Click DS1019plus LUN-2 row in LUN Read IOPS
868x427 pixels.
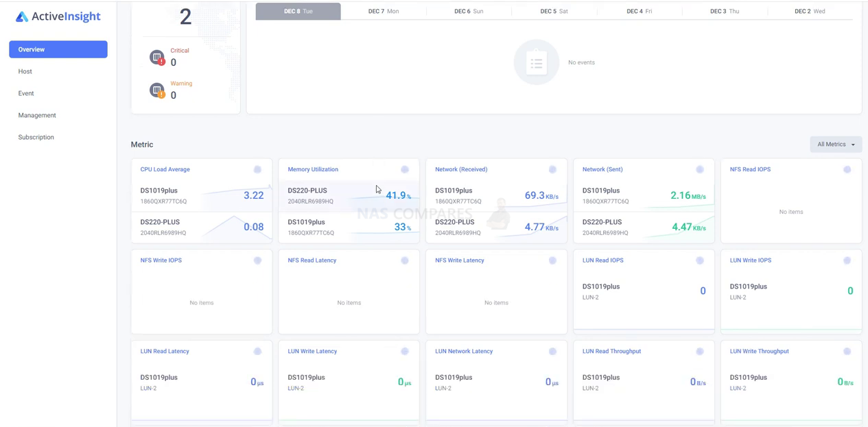coord(644,291)
